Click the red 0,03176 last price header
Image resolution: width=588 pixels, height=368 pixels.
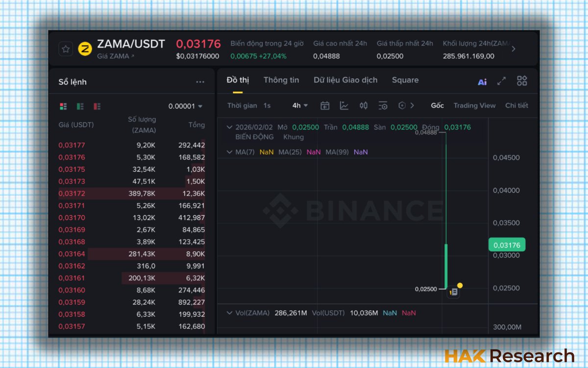(198, 44)
